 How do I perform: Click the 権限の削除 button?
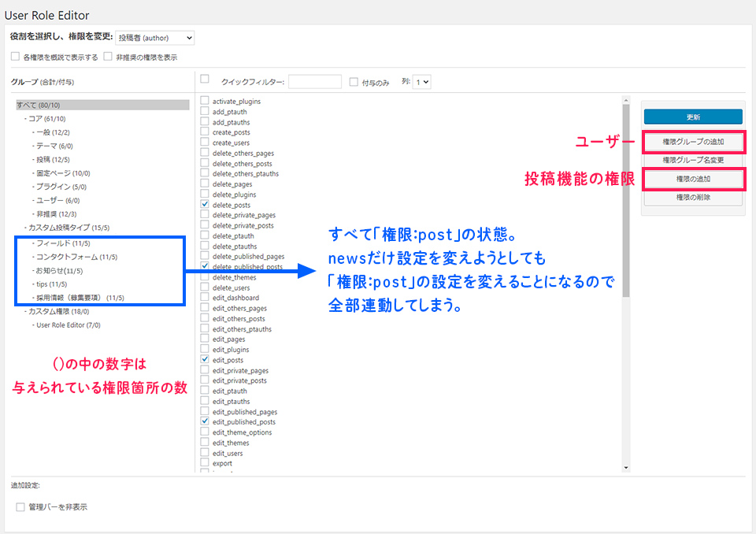click(x=693, y=198)
